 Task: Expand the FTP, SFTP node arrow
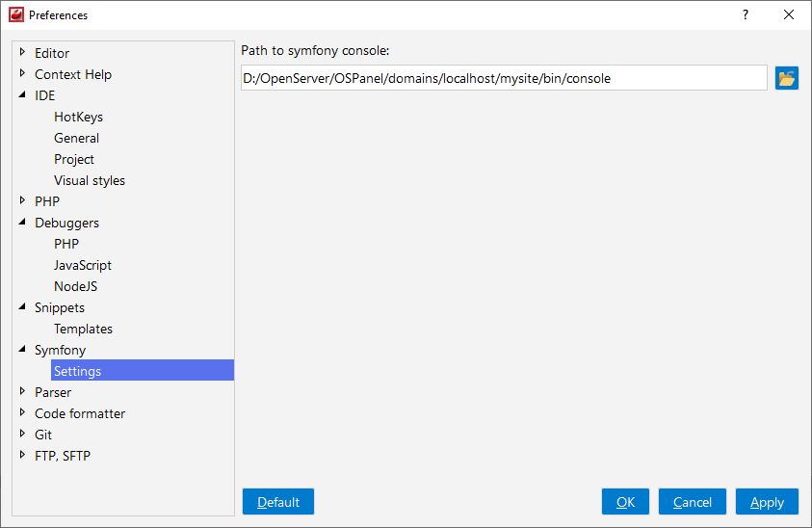[x=22, y=455]
